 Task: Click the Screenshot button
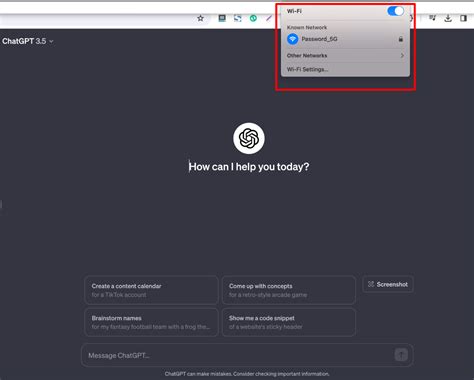point(388,284)
